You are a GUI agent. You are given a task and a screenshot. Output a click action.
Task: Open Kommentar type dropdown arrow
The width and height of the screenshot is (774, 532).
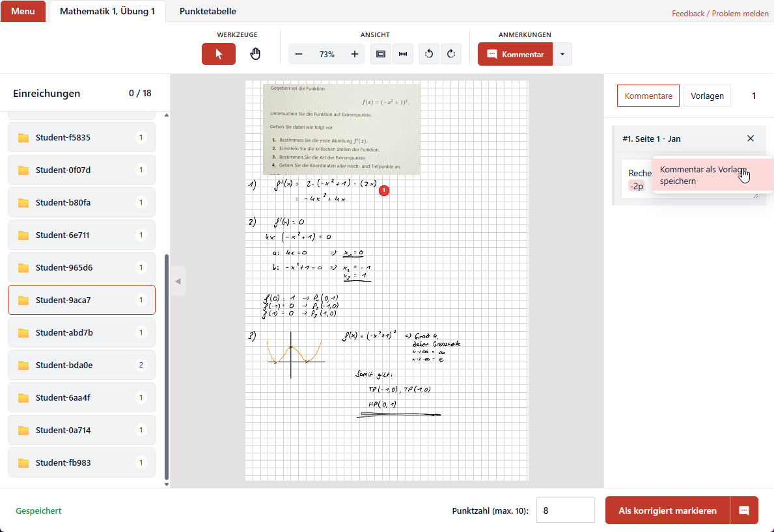562,54
